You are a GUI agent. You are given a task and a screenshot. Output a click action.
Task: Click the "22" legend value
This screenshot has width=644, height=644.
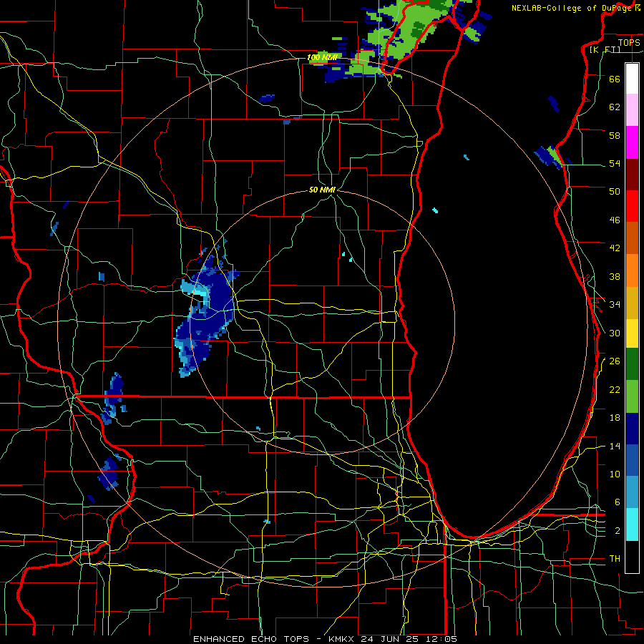615,389
